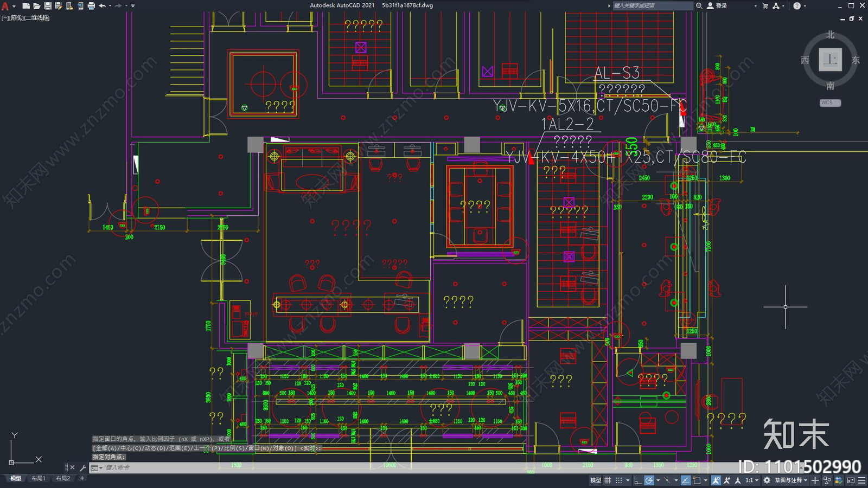868x488 pixels.
Task: Click the Save icon in quick access toolbar
Action: click(x=48, y=6)
